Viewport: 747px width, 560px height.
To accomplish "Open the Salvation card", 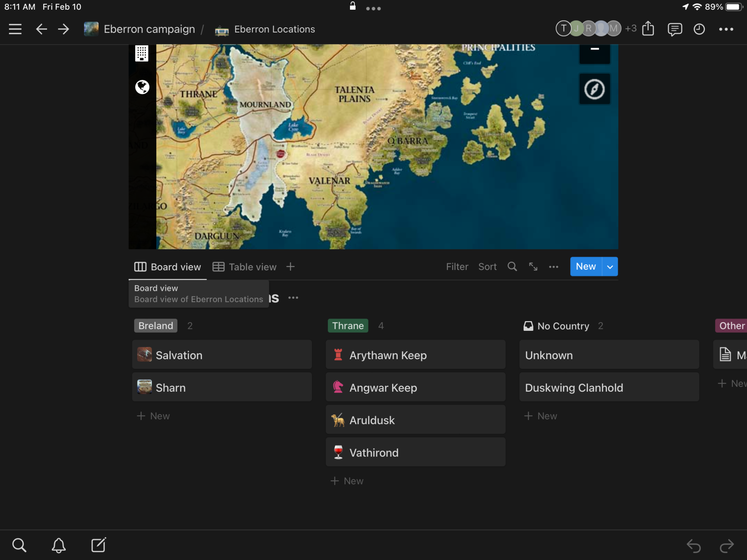I will tap(222, 355).
